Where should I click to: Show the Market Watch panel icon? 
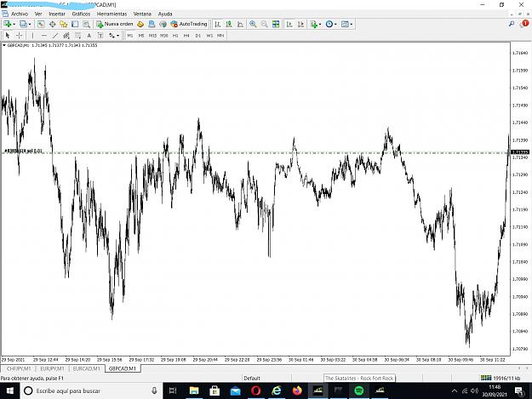point(41,24)
